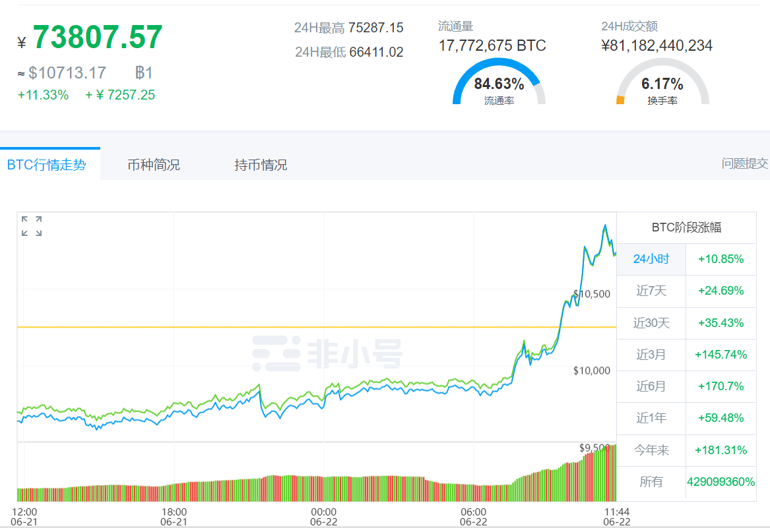This screenshot has height=532, width=770.
Task: Pick the 近6月 period row
Action: 651,386
